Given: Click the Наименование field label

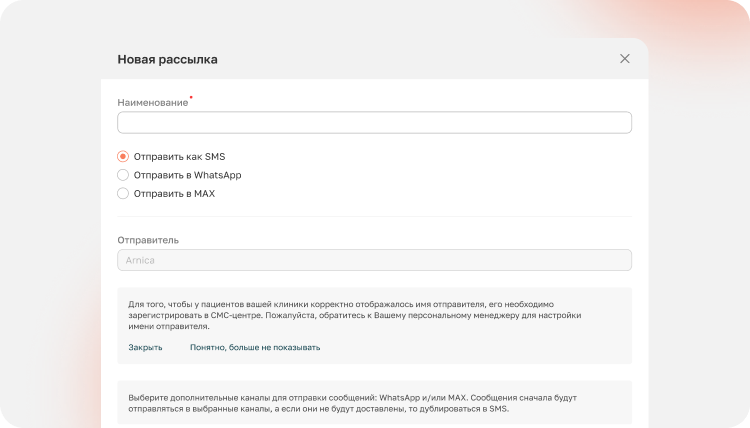Looking at the screenshot, I should click(x=153, y=103).
